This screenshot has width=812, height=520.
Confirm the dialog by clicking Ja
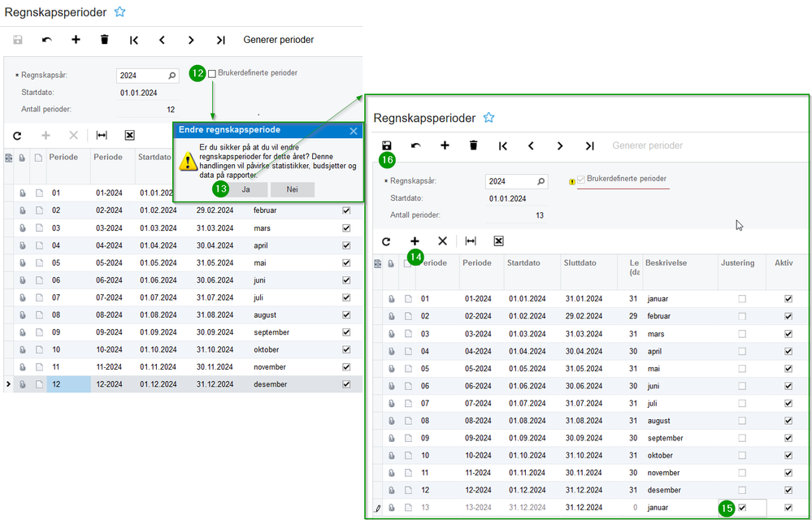(x=245, y=189)
